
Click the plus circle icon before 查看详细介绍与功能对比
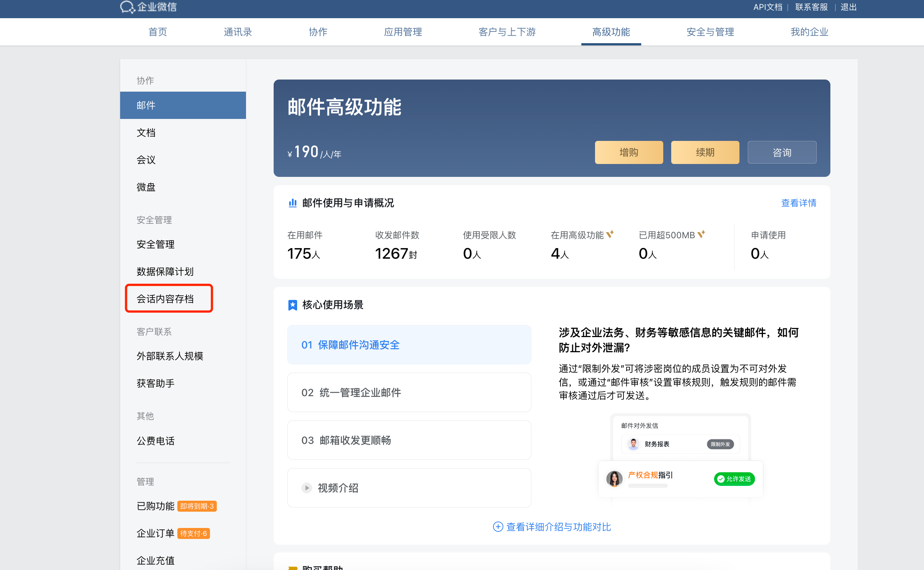click(x=498, y=527)
